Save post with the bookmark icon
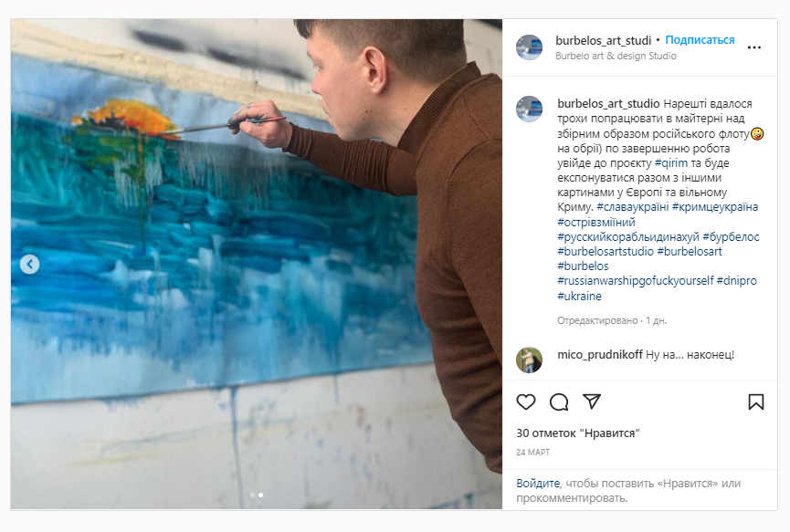The image size is (790, 532). 755,402
